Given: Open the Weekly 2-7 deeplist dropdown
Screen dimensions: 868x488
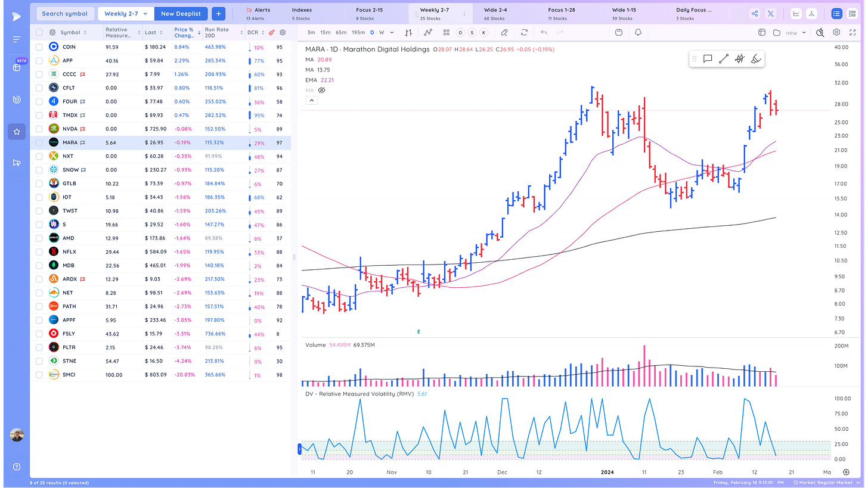Looking at the screenshot, I should pyautogui.click(x=126, y=14).
